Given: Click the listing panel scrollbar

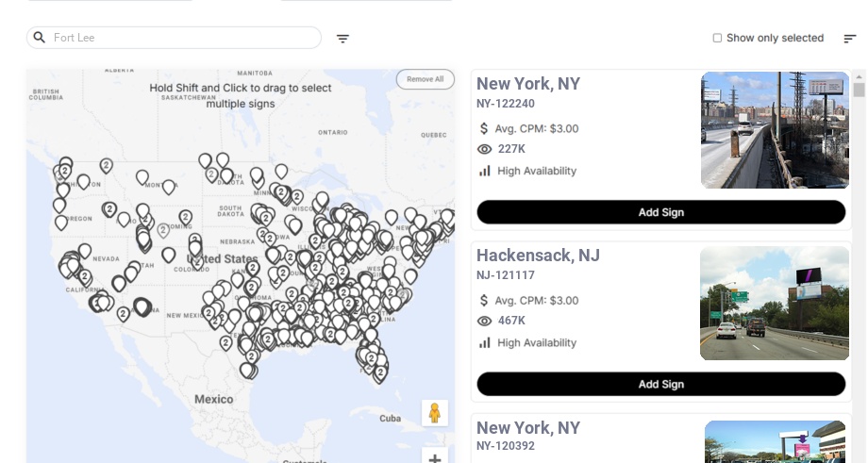Looking at the screenshot, I should pyautogui.click(x=859, y=91).
